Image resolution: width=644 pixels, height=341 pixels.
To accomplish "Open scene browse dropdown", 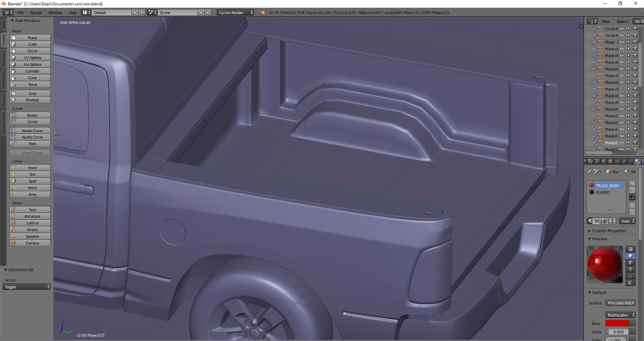I will tap(152, 12).
